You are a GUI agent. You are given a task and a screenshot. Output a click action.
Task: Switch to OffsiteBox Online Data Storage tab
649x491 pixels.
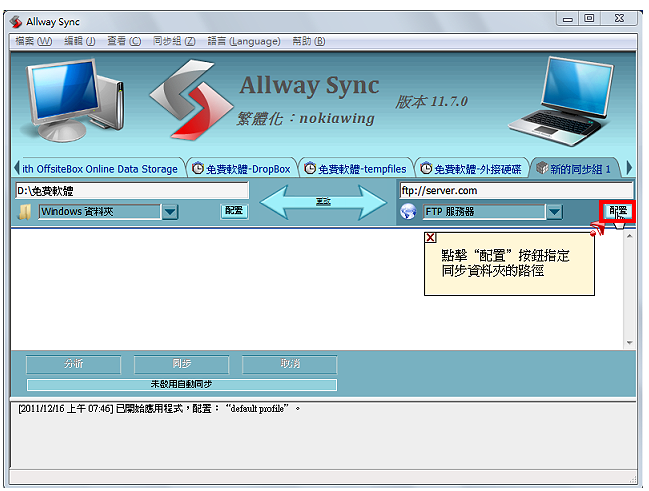[x=100, y=169]
